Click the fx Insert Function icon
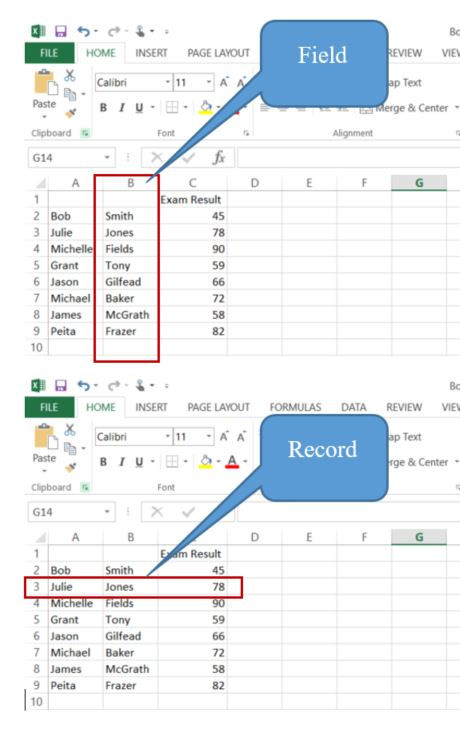The height and width of the screenshot is (740, 460). tap(219, 158)
